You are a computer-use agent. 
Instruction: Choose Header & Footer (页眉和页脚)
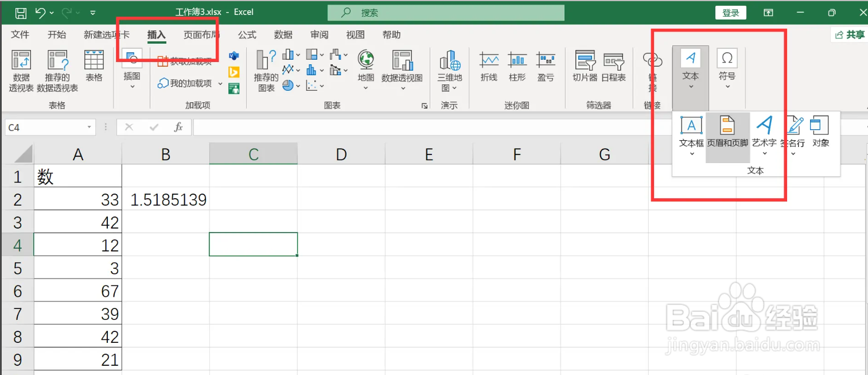pyautogui.click(x=727, y=137)
